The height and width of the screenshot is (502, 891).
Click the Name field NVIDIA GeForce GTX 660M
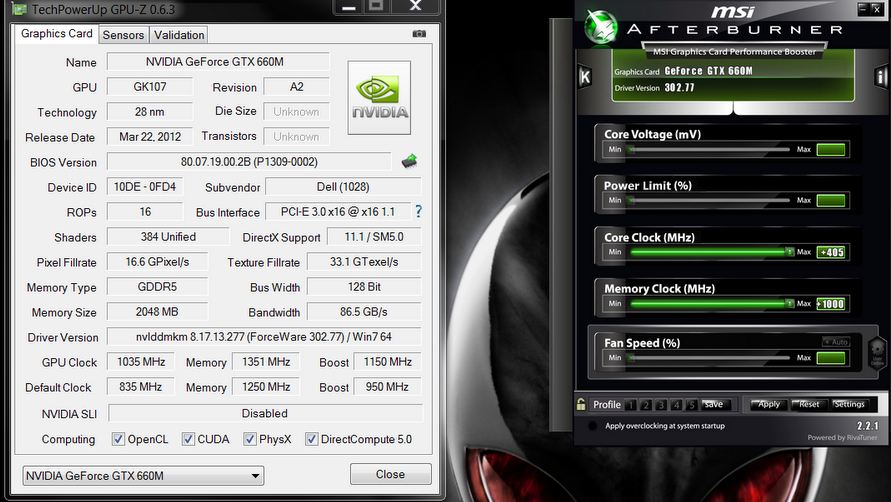(218, 61)
